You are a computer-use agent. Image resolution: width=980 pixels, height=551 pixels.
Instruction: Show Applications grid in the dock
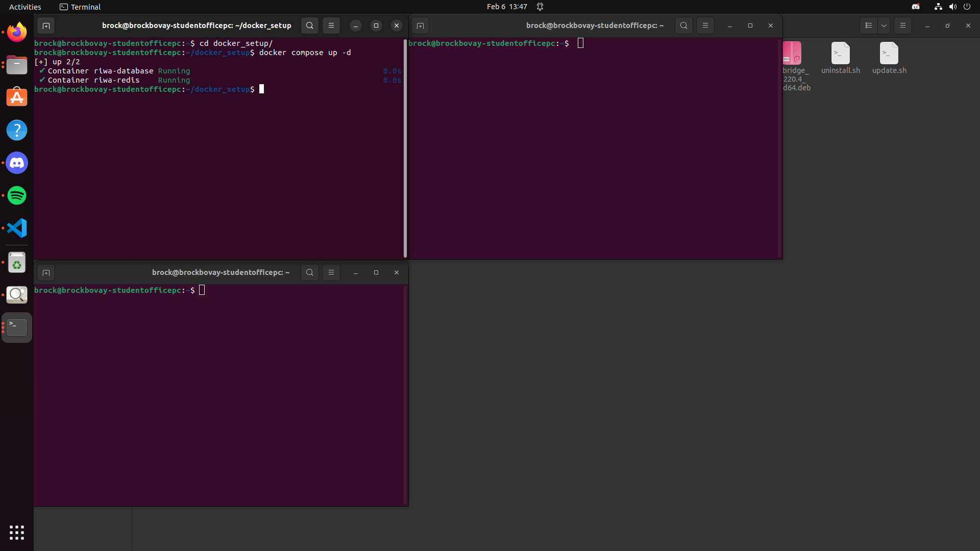coord(17,533)
